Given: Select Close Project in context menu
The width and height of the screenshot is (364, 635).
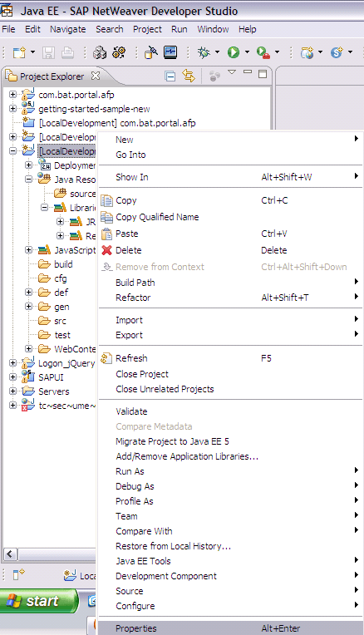Looking at the screenshot, I should (142, 374).
